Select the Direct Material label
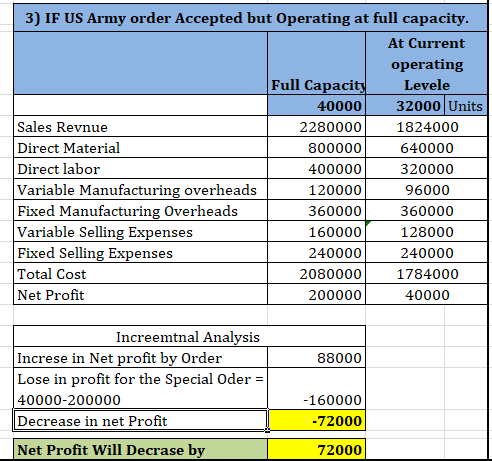Viewport: 492px width, 461px height. [140, 148]
